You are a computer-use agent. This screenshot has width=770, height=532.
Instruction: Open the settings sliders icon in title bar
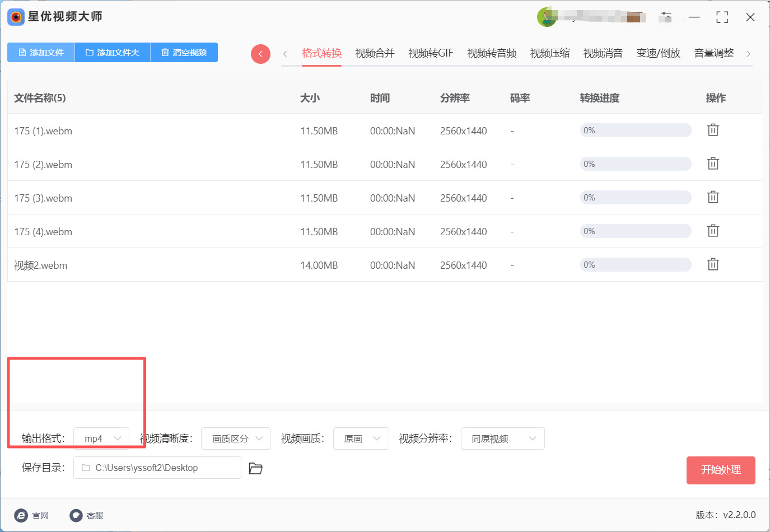click(x=665, y=17)
